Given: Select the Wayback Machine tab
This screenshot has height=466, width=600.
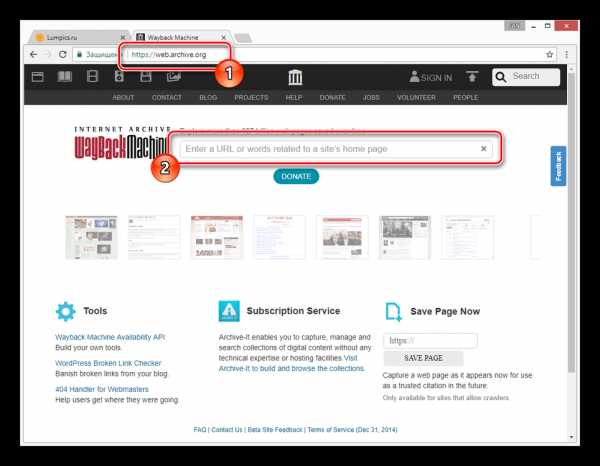Looking at the screenshot, I should (x=180, y=37).
